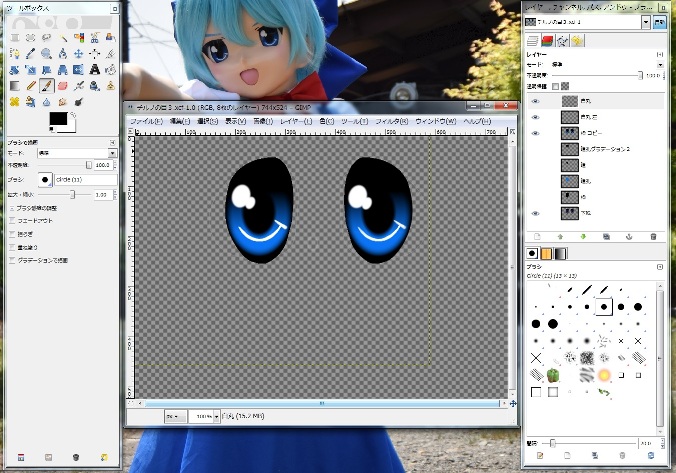Select the Scissors Select tool
Viewport: 676px width, 473px height.
click(x=95, y=38)
